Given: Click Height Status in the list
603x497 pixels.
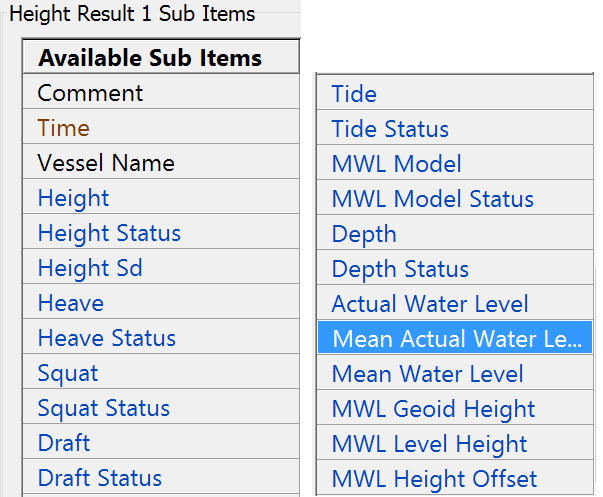Looking at the screenshot, I should (109, 233).
